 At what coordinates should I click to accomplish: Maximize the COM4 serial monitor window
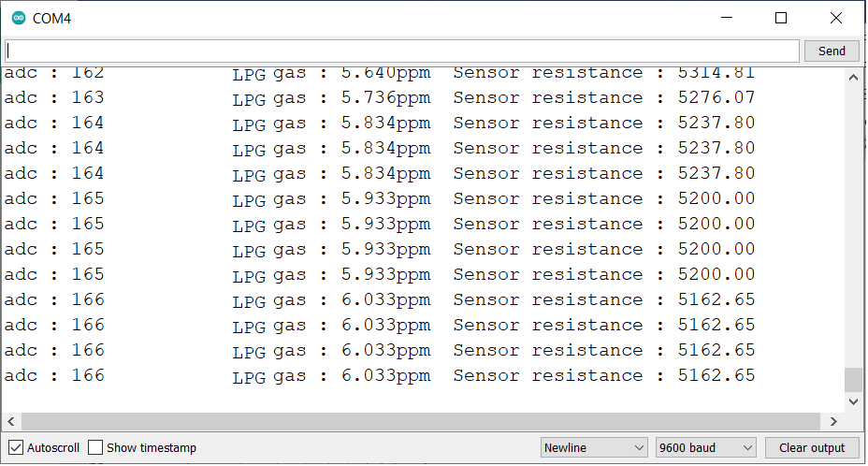coord(780,19)
